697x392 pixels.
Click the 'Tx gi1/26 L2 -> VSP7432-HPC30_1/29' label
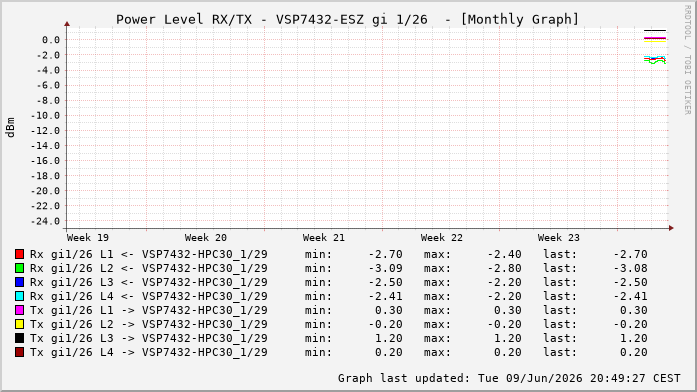(148, 324)
